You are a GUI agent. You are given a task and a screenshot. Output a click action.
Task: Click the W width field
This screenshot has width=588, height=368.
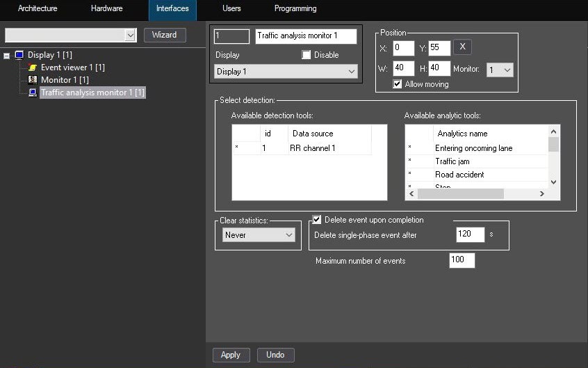(x=404, y=68)
